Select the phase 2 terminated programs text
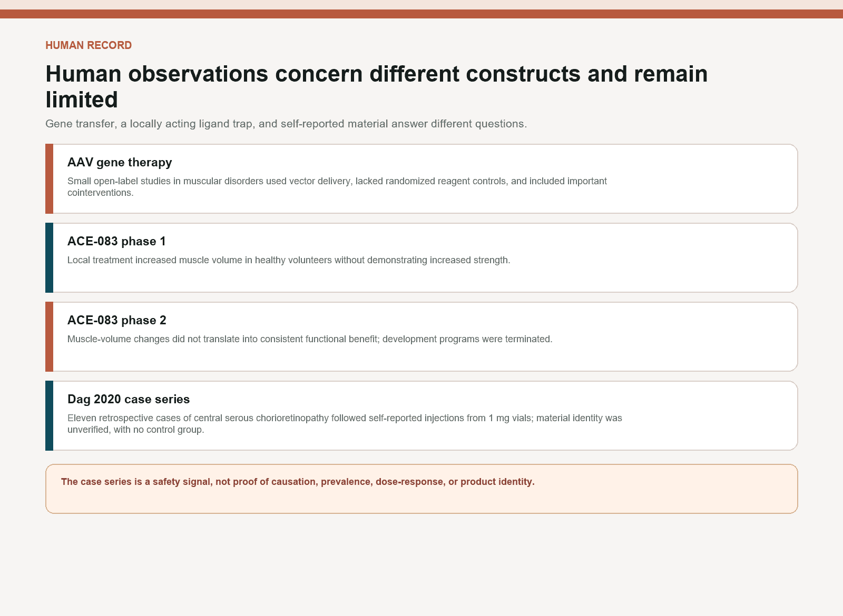Image resolution: width=843 pixels, height=616 pixels. (310, 339)
